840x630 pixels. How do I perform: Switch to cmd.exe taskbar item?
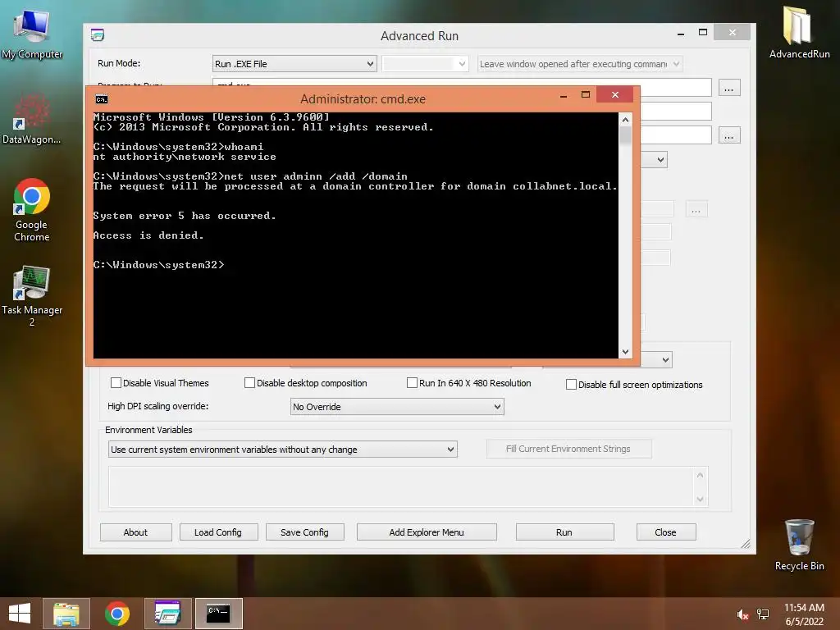[x=218, y=614]
